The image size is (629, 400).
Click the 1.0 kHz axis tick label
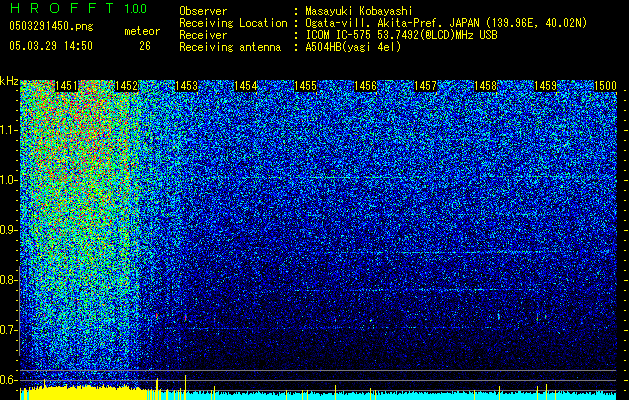[8, 180]
